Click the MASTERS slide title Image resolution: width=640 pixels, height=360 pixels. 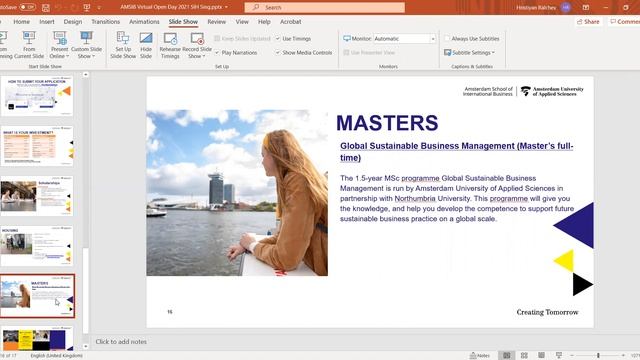(x=387, y=122)
